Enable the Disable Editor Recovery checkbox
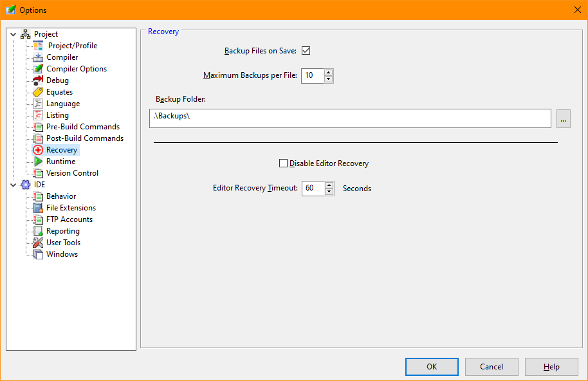This screenshot has height=381, width=588. click(x=283, y=163)
